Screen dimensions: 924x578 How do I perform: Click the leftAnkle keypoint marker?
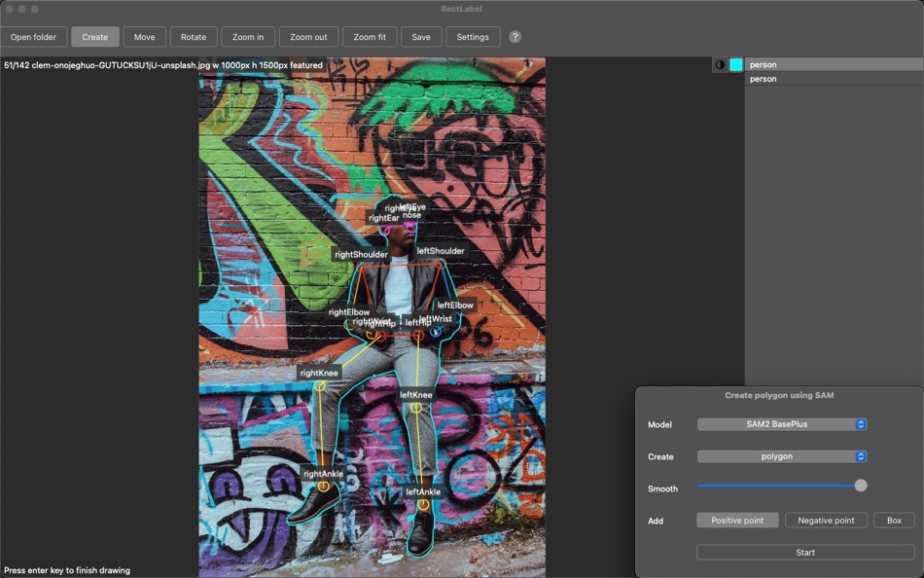click(423, 504)
